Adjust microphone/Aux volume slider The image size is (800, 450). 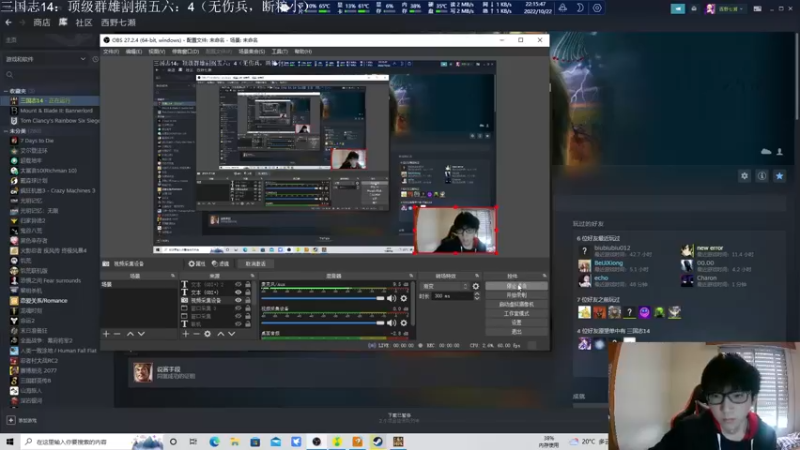pos(322,298)
